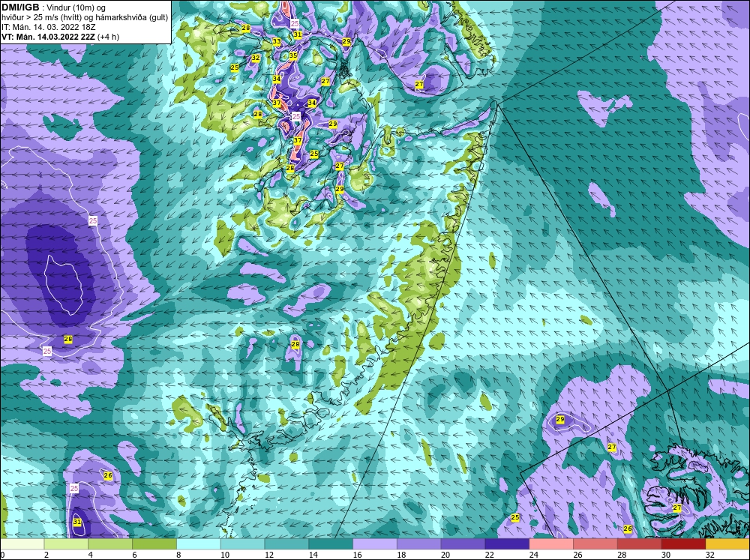Pick the light green 2–4 legend swatch
The width and height of the screenshot is (750, 560).
click(67, 544)
